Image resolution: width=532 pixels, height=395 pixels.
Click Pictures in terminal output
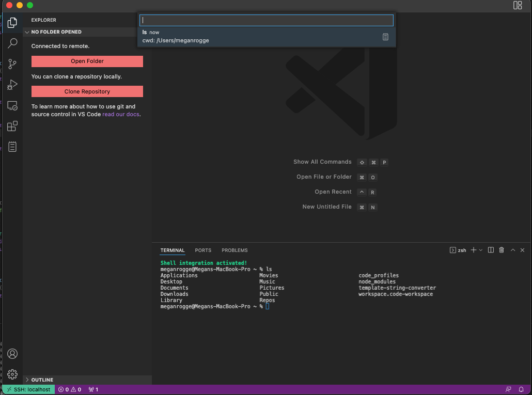point(272,288)
